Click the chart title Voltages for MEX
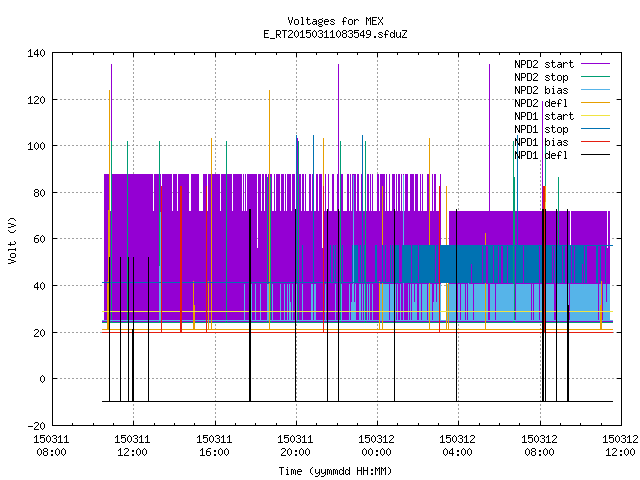Screen dimensions: 640x480 click(335, 21)
